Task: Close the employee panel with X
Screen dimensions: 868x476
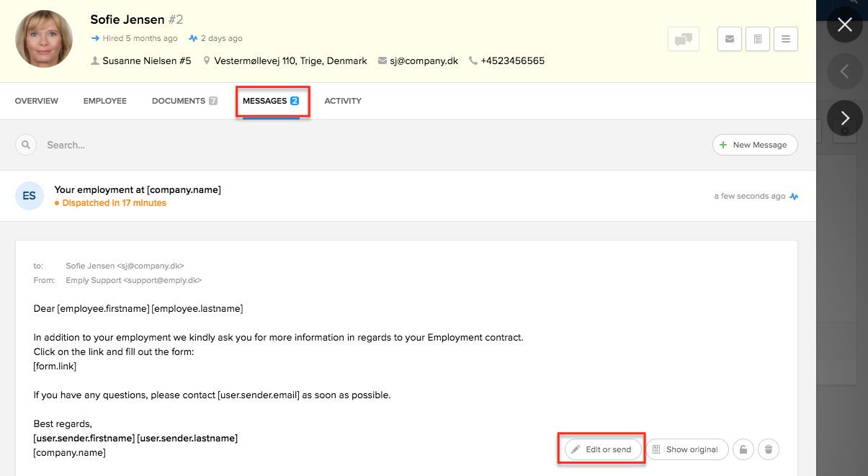Action: tap(845, 24)
